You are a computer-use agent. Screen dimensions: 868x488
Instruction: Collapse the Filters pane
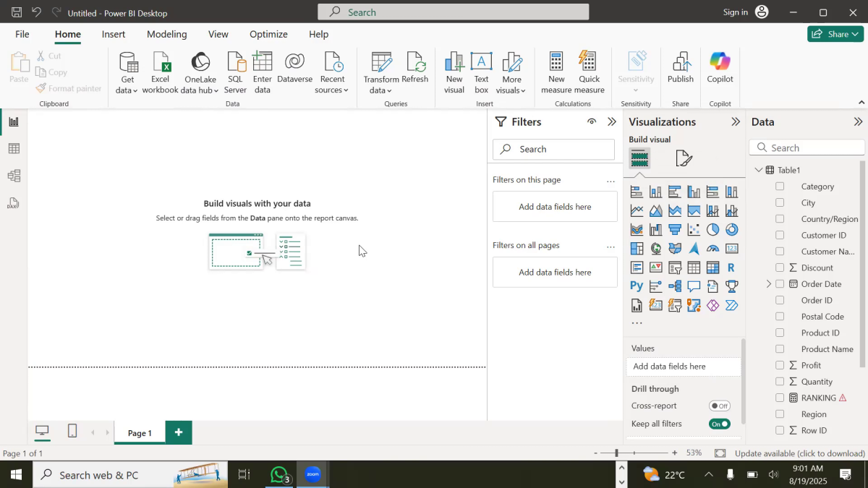pos(612,121)
